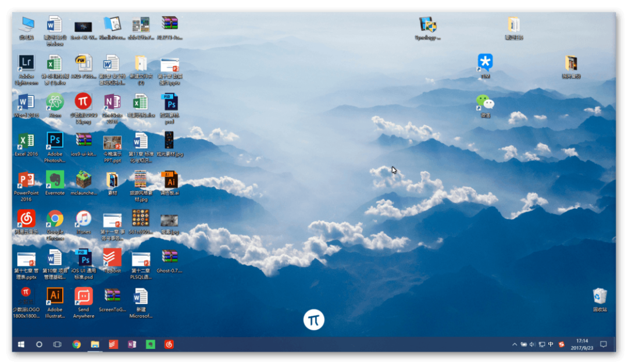
Task: Select the AKD PDF document icon
Action: pos(84,66)
